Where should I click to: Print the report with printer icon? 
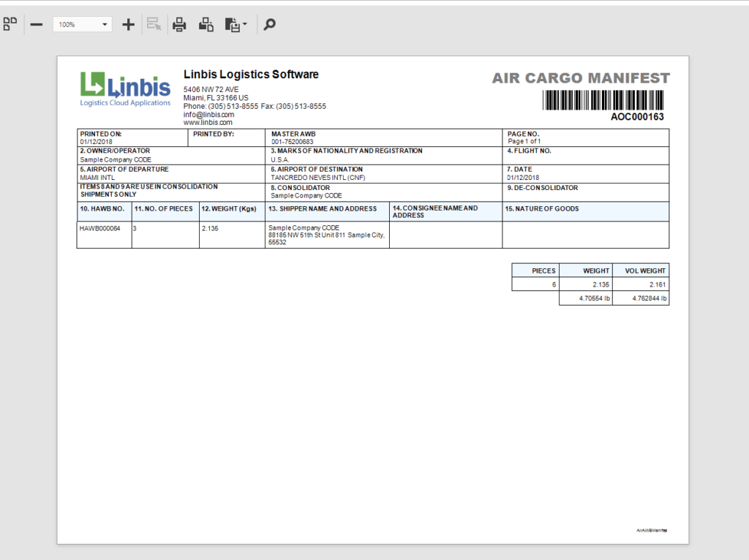coord(179,24)
